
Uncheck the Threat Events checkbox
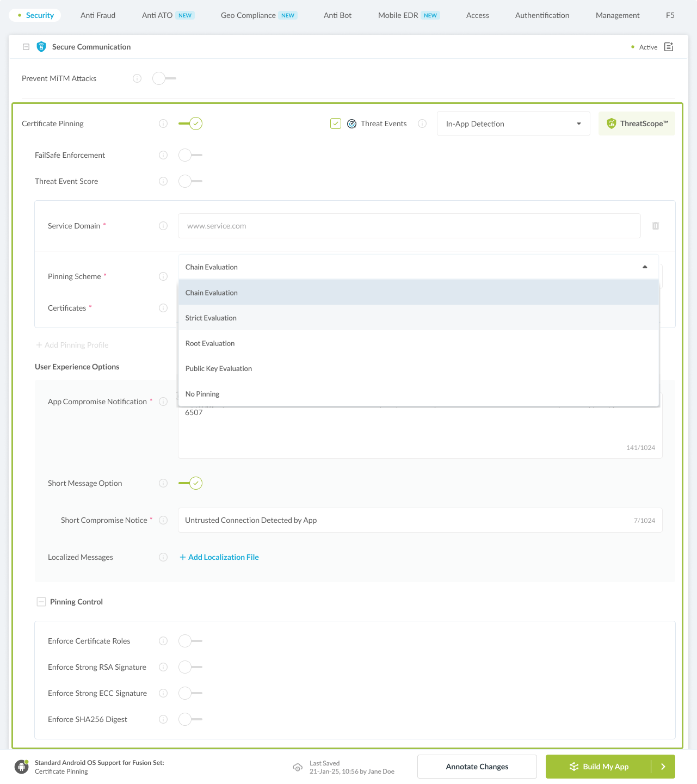336,124
